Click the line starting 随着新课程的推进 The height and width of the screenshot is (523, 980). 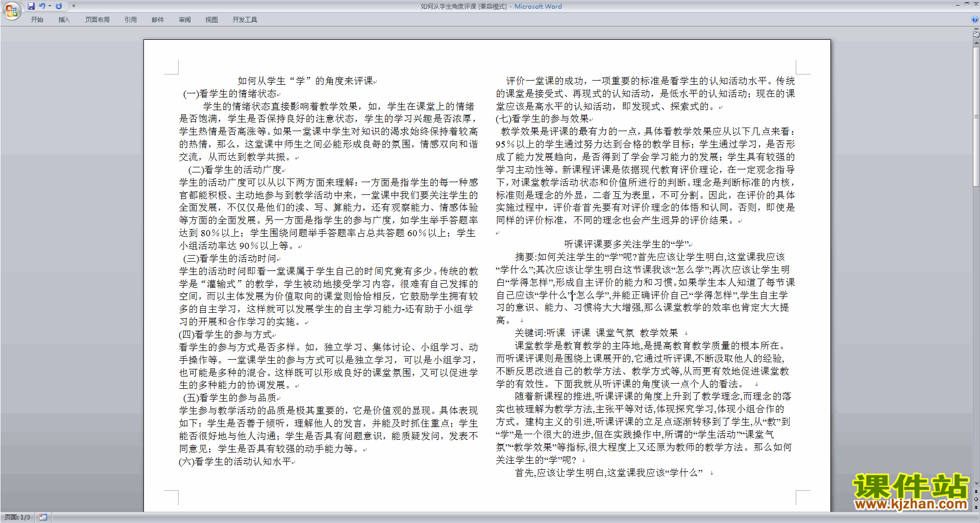tap(653, 396)
